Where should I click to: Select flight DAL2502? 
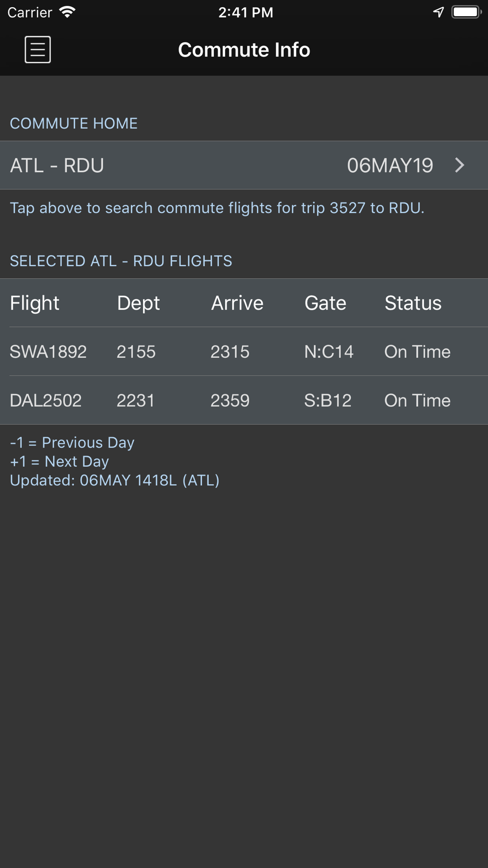tap(46, 400)
